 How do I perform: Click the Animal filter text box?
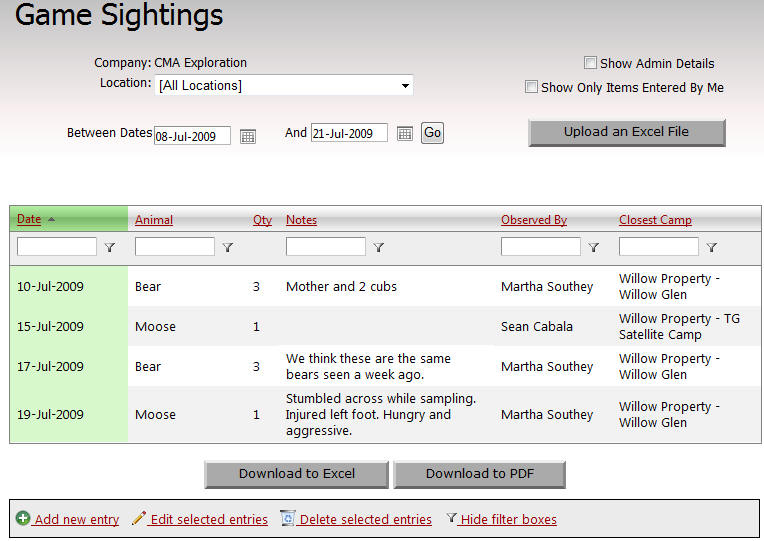[x=174, y=247]
